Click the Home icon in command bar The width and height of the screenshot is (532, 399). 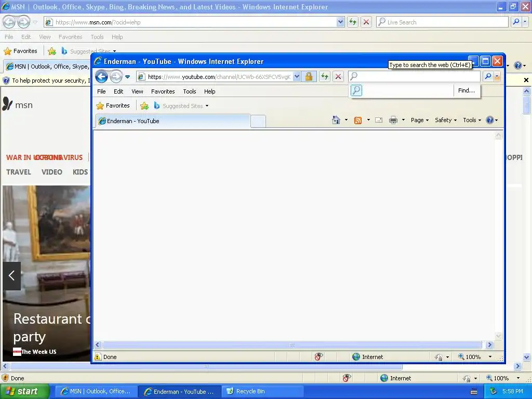336,120
